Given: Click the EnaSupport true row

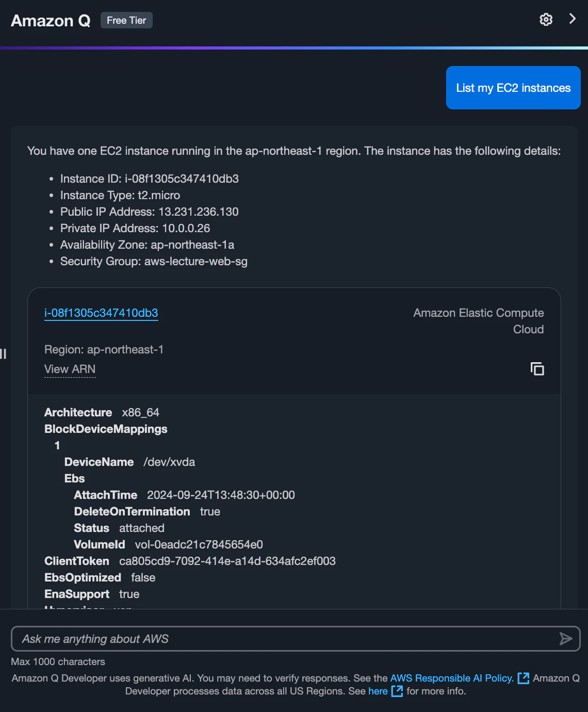Looking at the screenshot, I should click(92, 594).
